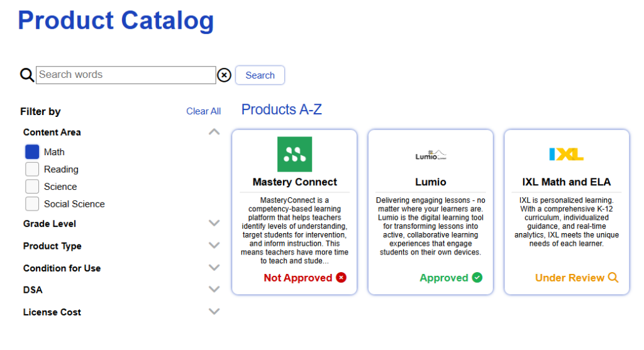Check the Reading content area checkbox

coord(32,169)
